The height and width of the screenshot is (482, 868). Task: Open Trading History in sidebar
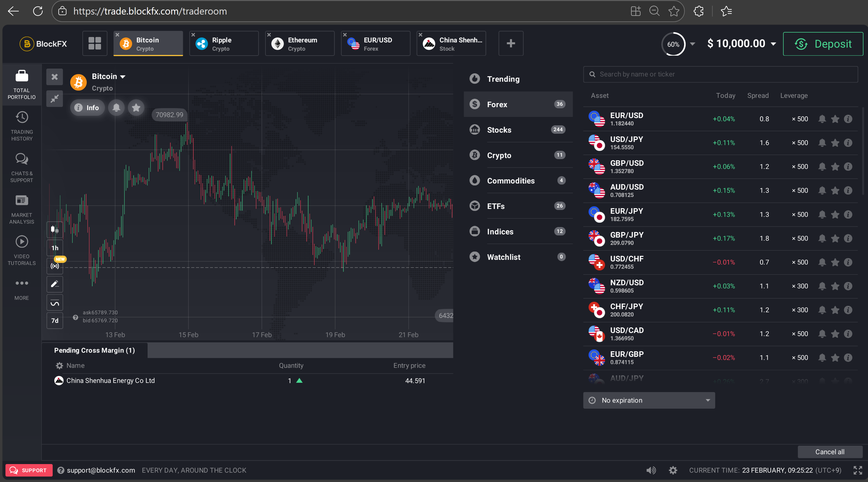pos(22,126)
